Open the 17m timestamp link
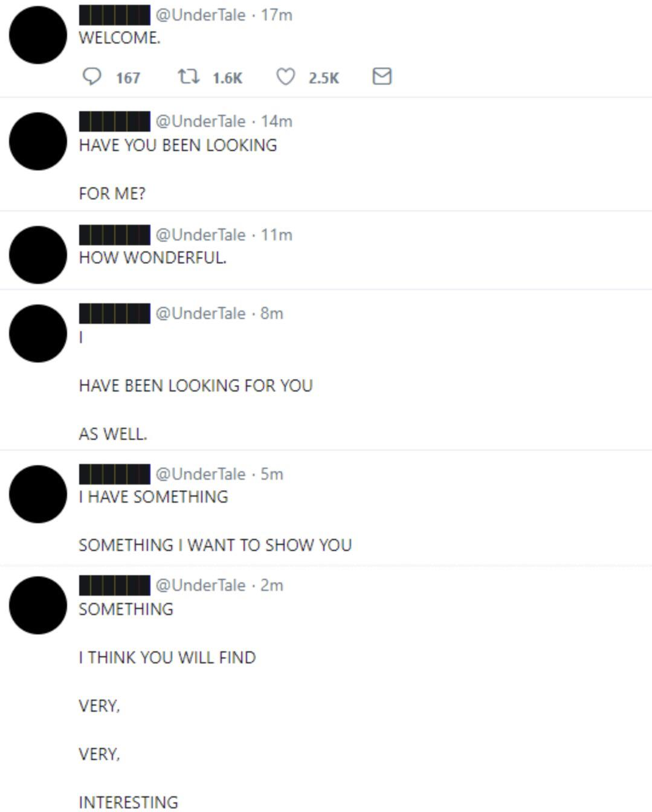The width and height of the screenshot is (652, 812). (x=277, y=14)
